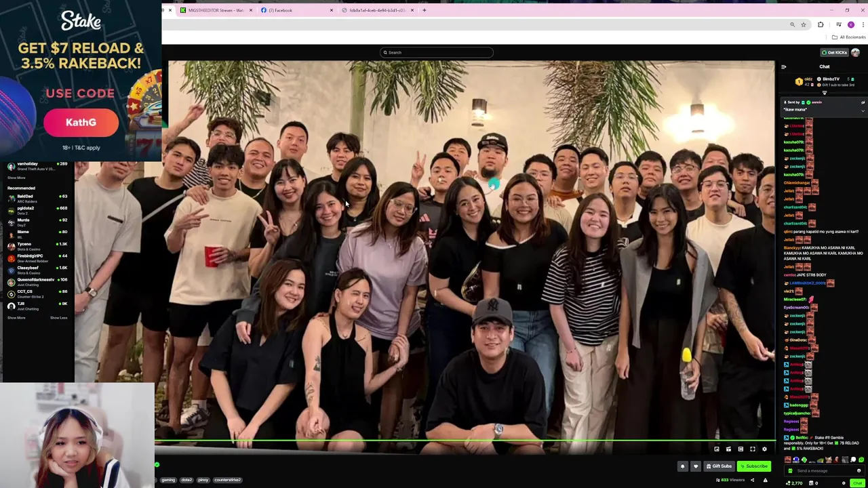Turn on notifications bell

pyautogui.click(x=683, y=466)
